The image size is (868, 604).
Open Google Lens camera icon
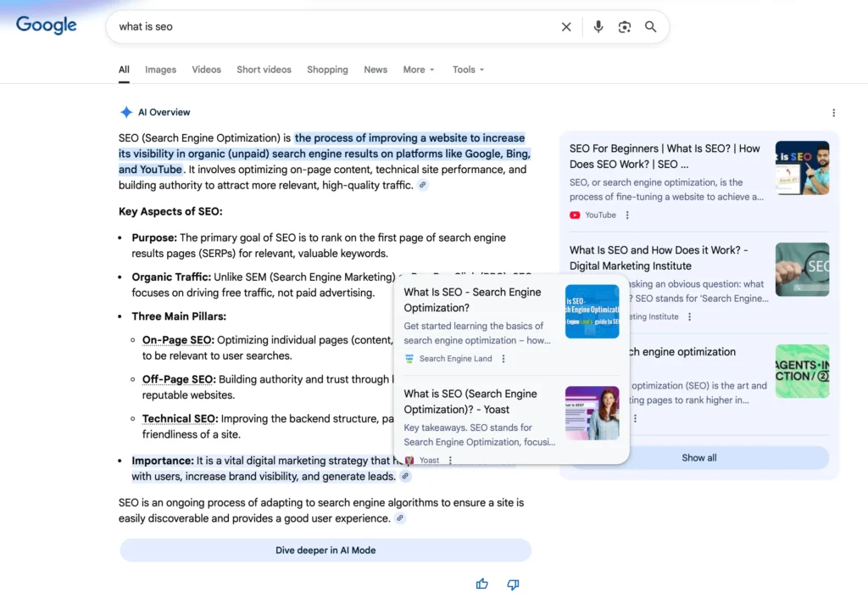coord(625,26)
